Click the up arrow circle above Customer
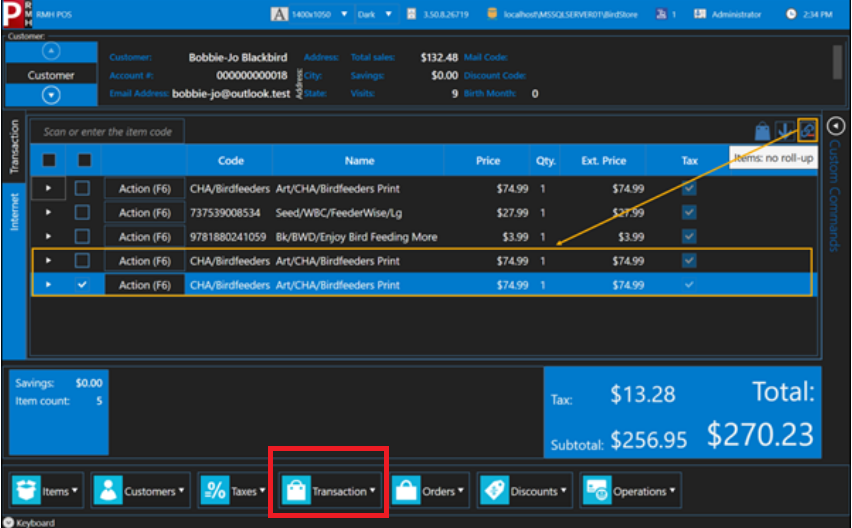The image size is (852, 528). (51, 53)
